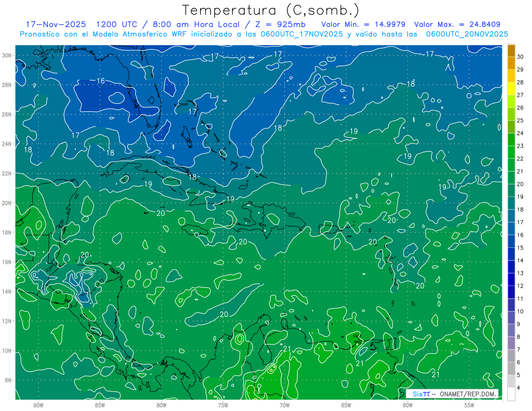532x411 pixels.
Task: Click the "65W" longitude axis label
Action: (x=346, y=405)
